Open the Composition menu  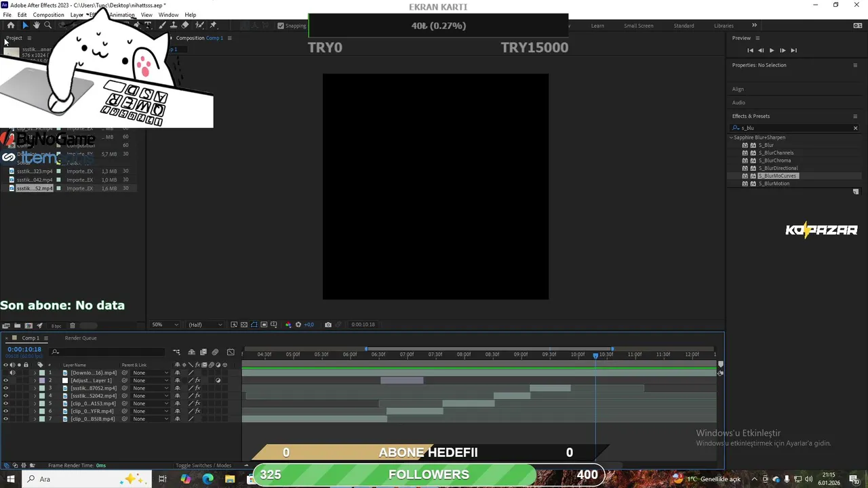pos(48,15)
